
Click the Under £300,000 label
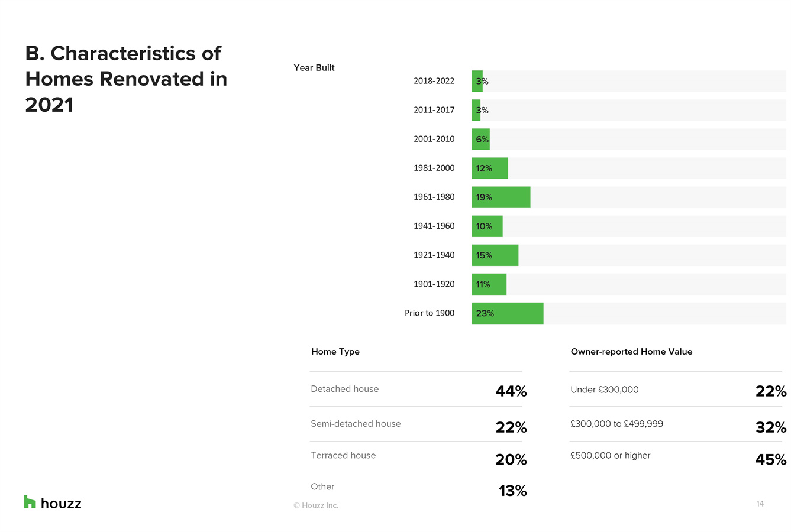coord(604,390)
